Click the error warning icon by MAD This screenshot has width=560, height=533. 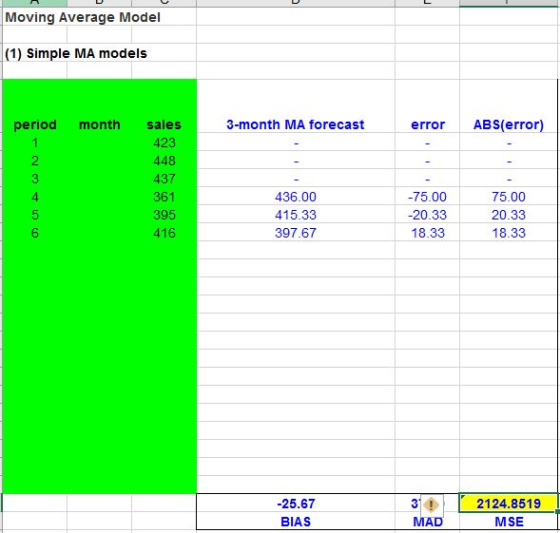tap(432, 505)
